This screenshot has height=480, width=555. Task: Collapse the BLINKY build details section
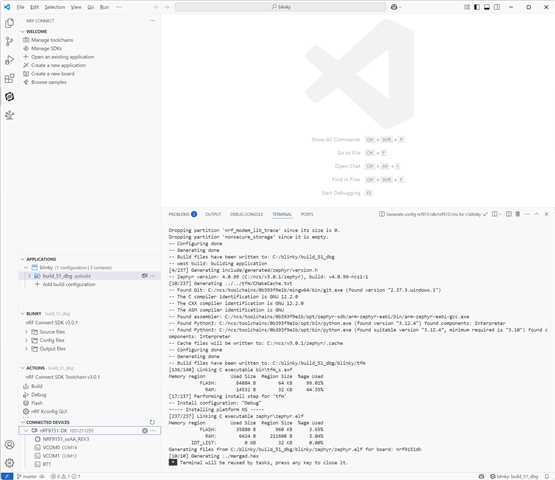tap(23, 314)
